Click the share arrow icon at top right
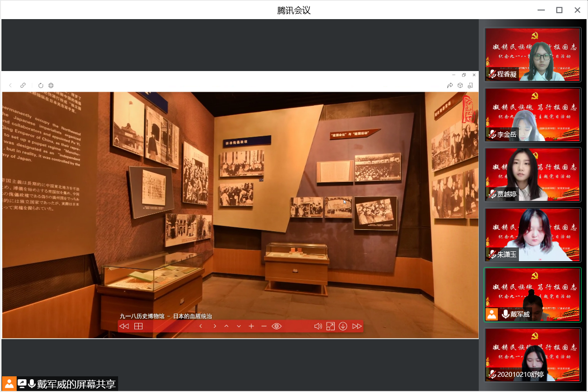 [450, 85]
